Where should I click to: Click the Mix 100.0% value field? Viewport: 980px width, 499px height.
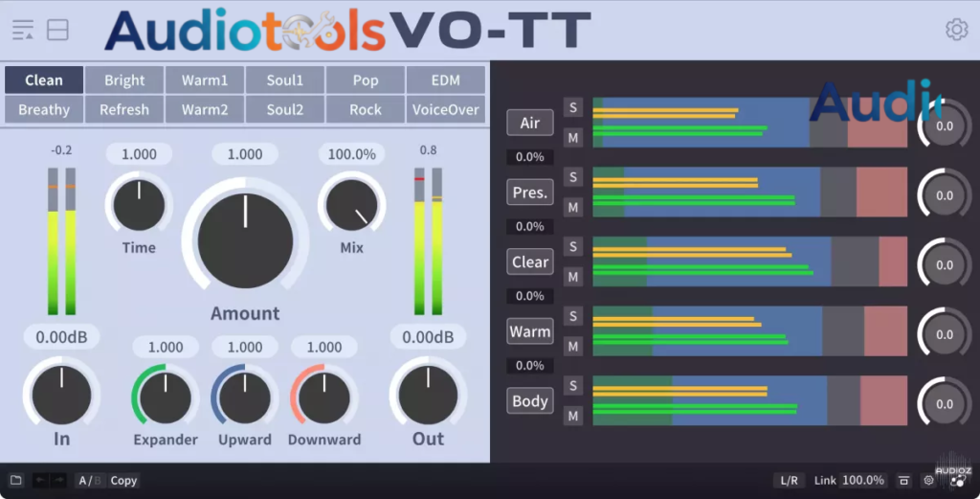(x=351, y=154)
